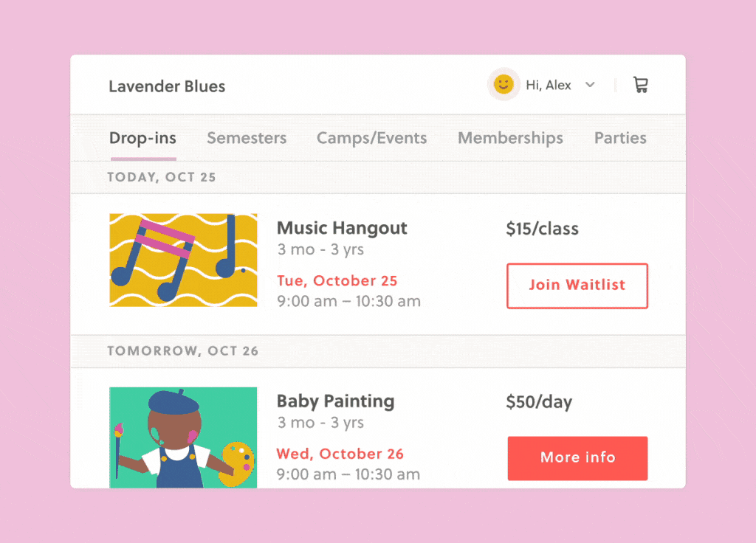The width and height of the screenshot is (756, 543).
Task: Click the $50/day price label
Action: click(x=539, y=402)
